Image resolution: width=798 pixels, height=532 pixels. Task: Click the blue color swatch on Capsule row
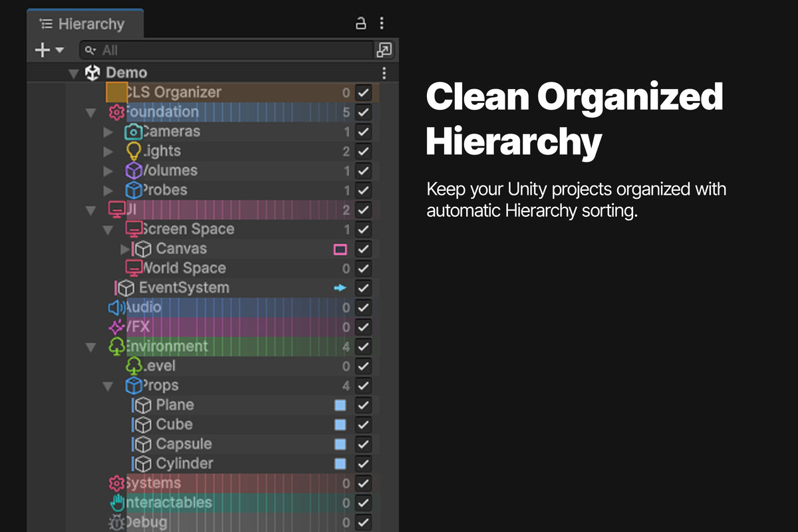coord(340,444)
